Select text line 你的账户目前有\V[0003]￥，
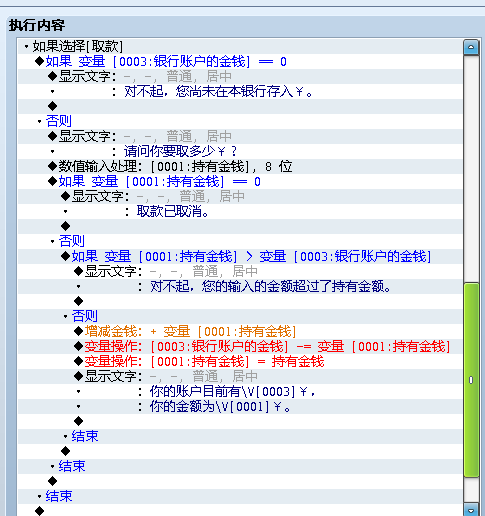Image resolution: width=485 pixels, height=516 pixels. [x=240, y=391]
